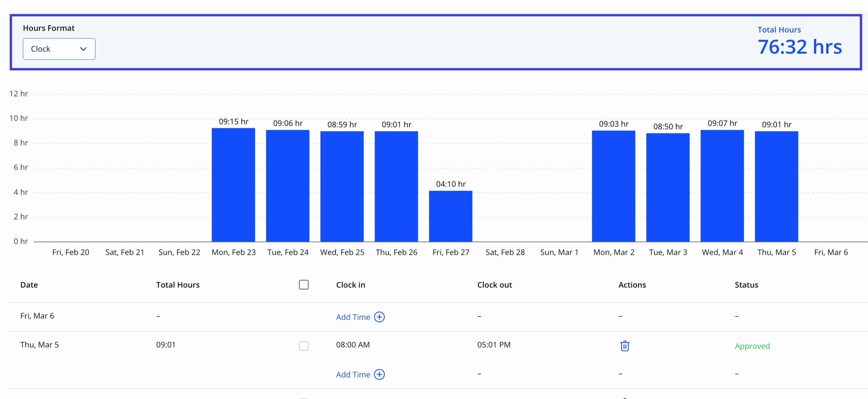Screen dimensions: 868x399
Task: Click the Clock in column header
Action: tap(350, 285)
